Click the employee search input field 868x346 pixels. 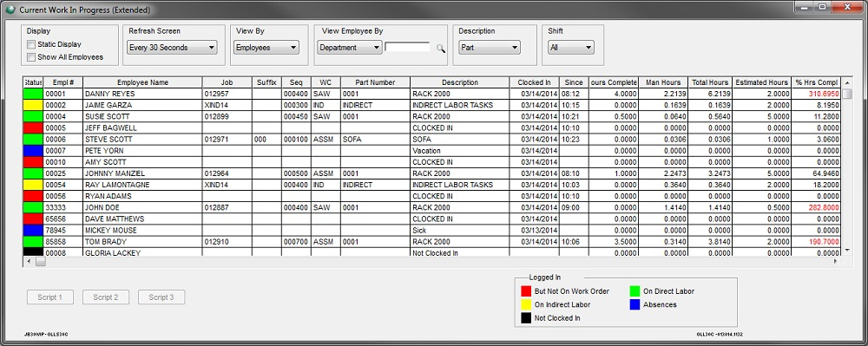pyautogui.click(x=407, y=48)
